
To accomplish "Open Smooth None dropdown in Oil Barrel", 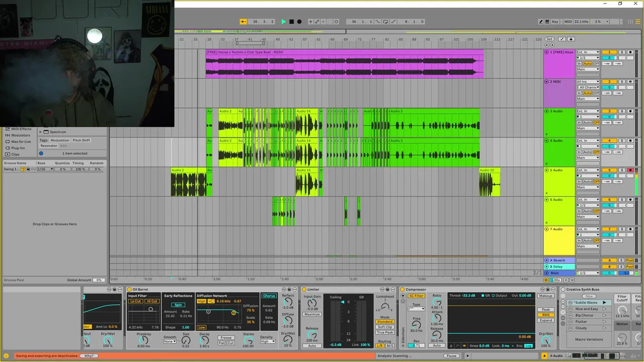I will 170,342.
